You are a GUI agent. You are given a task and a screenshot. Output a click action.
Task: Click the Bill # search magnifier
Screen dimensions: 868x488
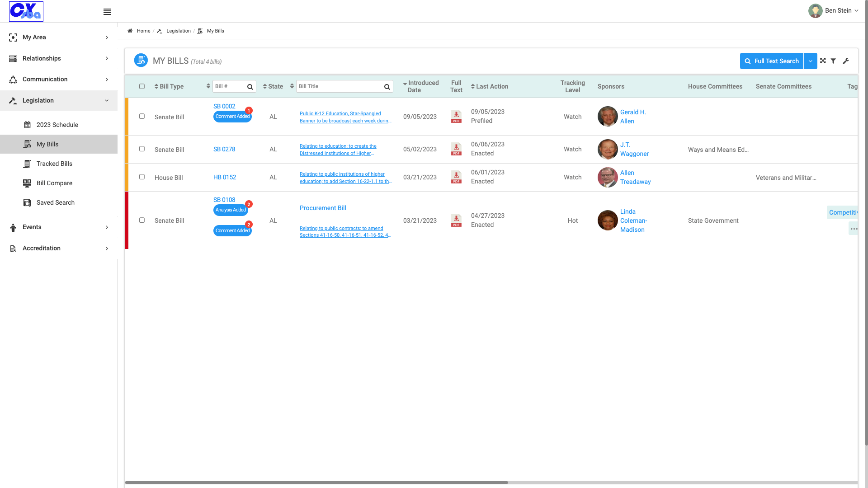[x=250, y=87]
